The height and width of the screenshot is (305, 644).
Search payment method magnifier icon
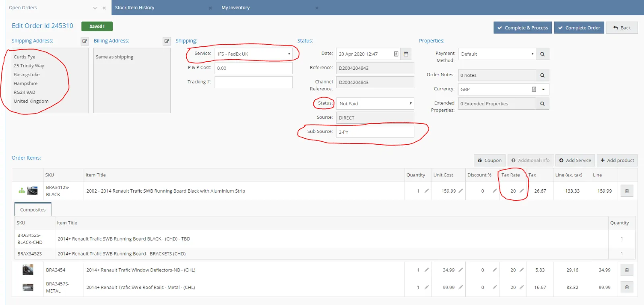(543, 54)
